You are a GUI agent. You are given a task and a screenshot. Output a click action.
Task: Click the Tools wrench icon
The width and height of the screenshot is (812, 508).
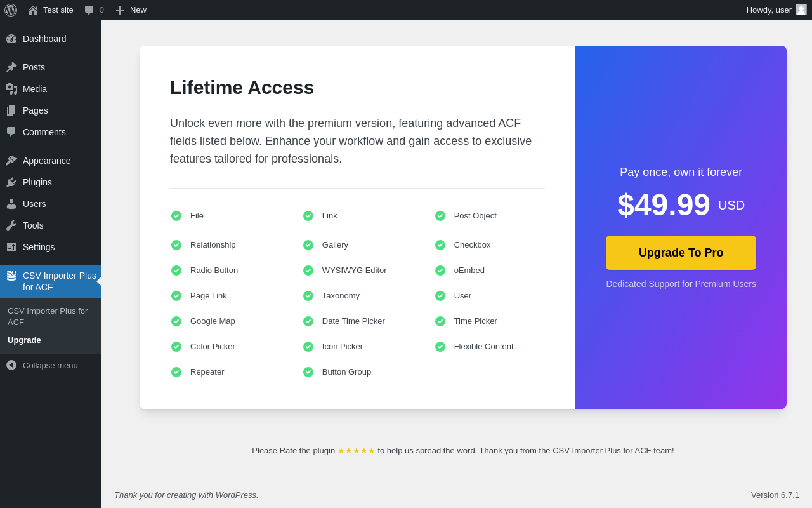click(x=11, y=225)
